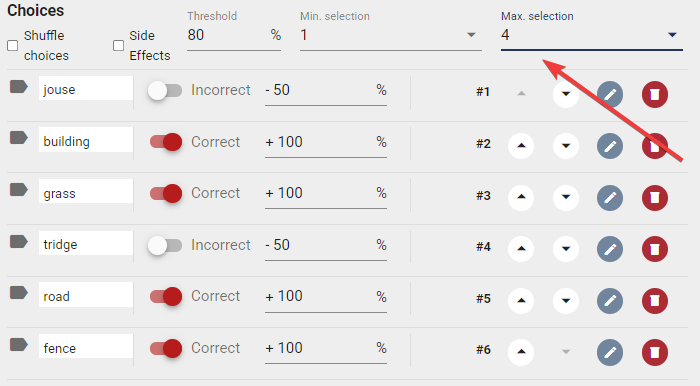Delete the 'grass' choice
Image resolution: width=700 pixels, height=386 pixels.
click(x=654, y=197)
